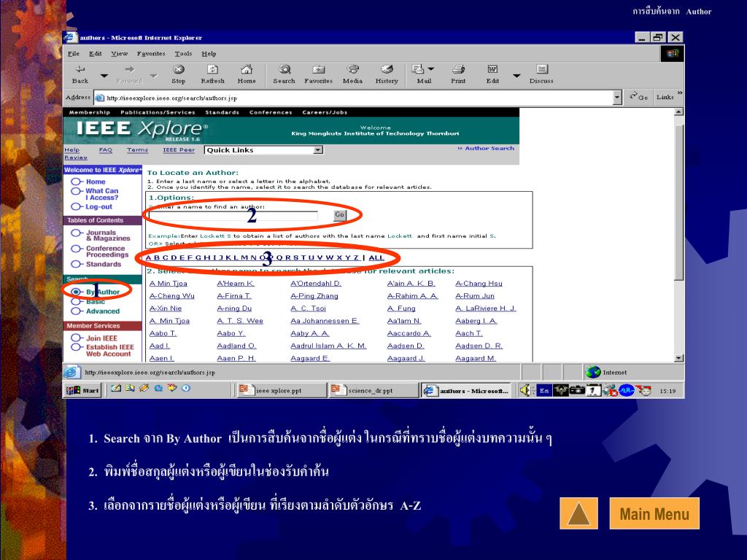Image resolution: width=747 pixels, height=560 pixels.
Task: Click the Discuss toolbar icon
Action: [x=542, y=74]
